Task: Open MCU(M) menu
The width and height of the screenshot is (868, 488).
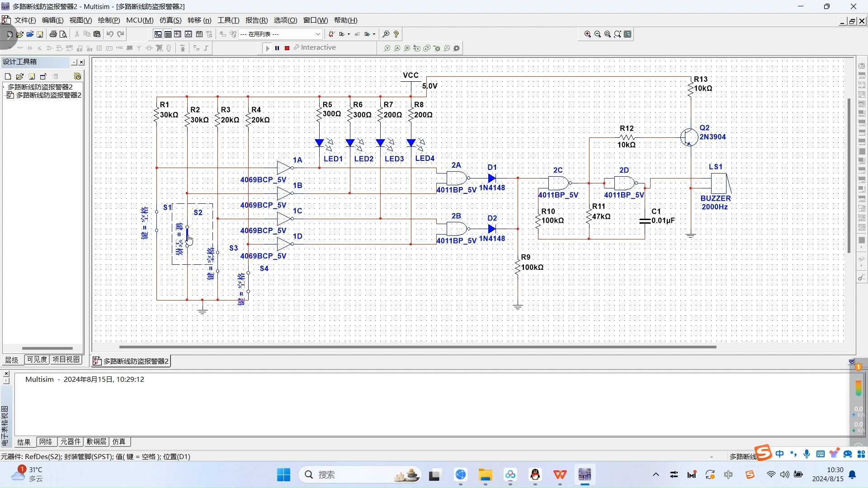Action: [x=140, y=20]
